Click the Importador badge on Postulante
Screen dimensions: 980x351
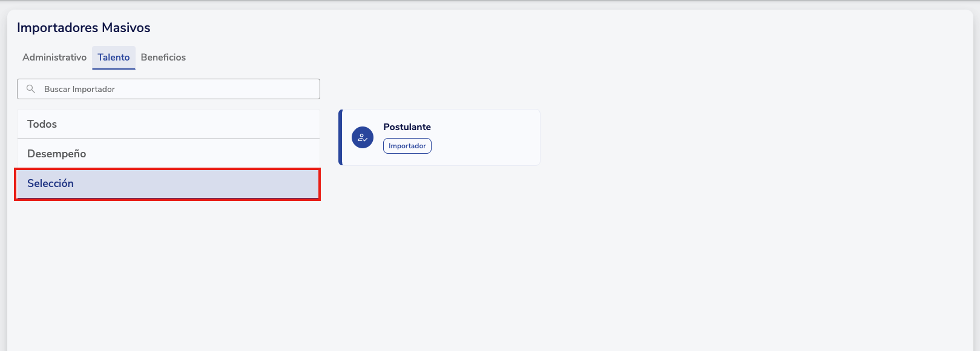point(407,146)
